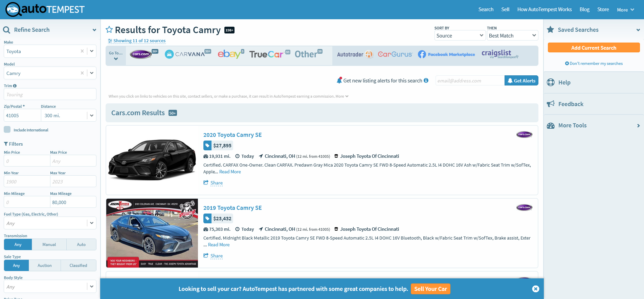Open the Body Style dropdown

(92, 286)
